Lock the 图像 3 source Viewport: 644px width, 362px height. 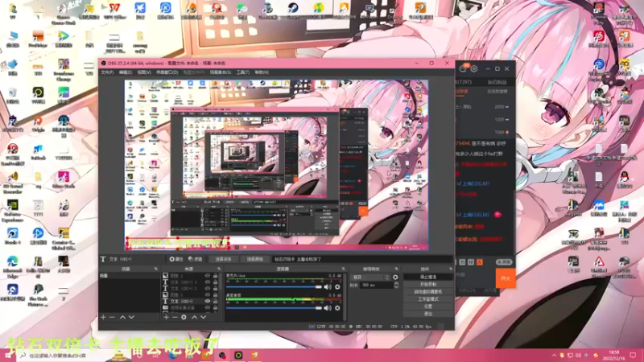(215, 276)
